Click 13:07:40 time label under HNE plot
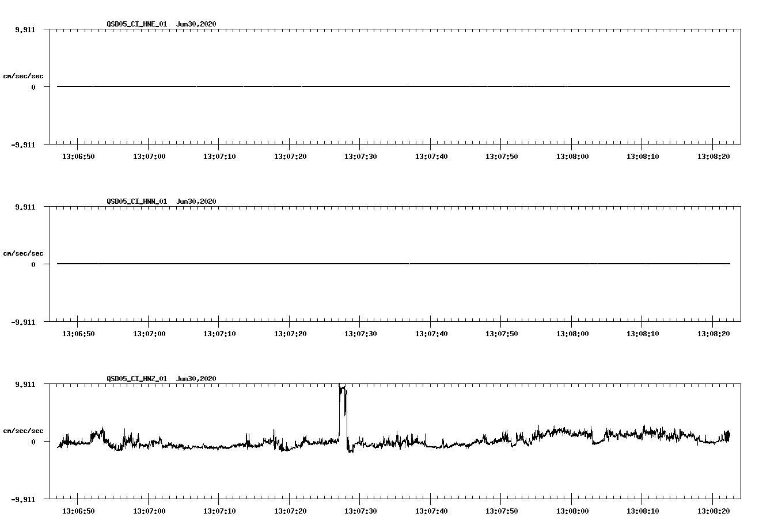Screen dimensions: 782x532 [431, 157]
